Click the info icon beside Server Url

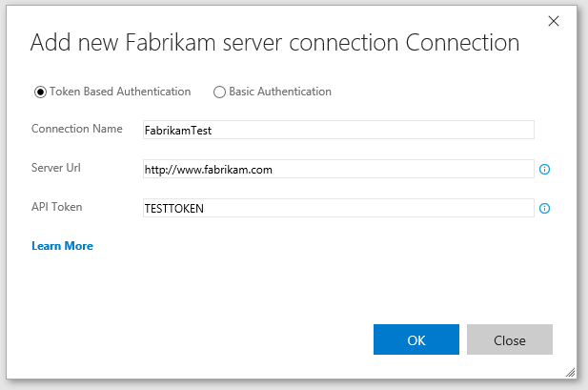(x=545, y=170)
